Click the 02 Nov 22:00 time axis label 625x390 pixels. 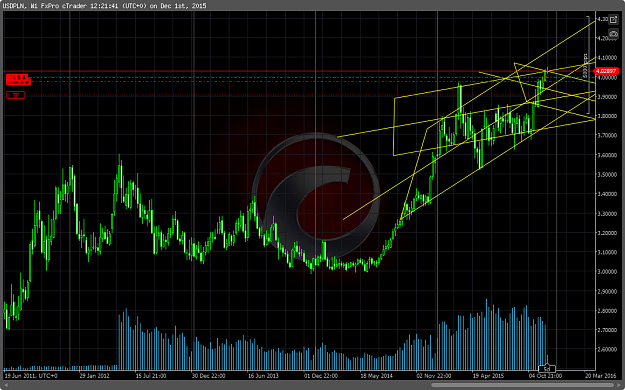(x=434, y=376)
